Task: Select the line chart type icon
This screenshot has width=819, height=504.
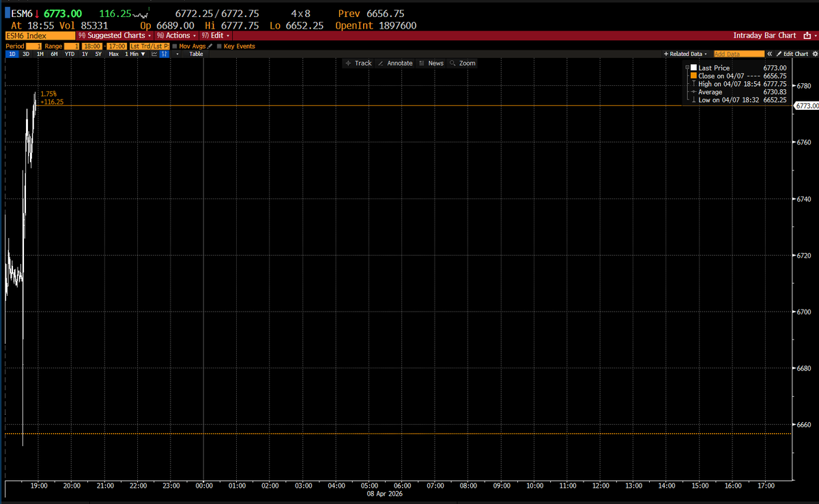Action: click(154, 54)
